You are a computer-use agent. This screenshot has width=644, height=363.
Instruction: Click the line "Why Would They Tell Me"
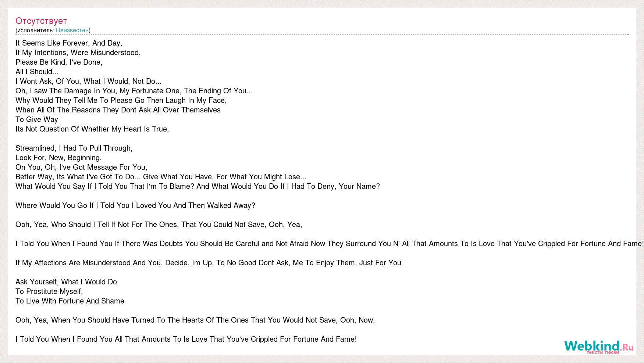pos(121,100)
